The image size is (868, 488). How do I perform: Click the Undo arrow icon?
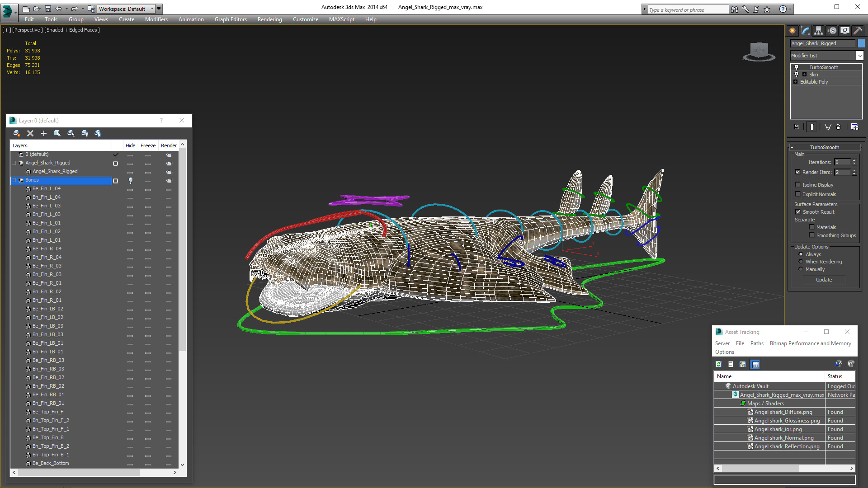59,9
